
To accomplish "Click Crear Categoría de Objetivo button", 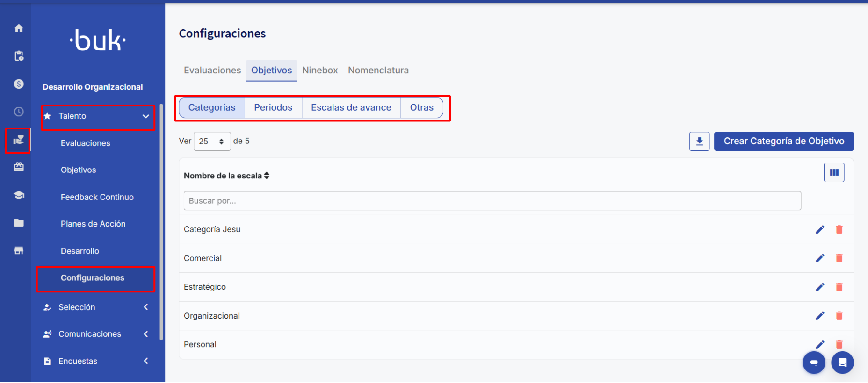I will pos(783,142).
